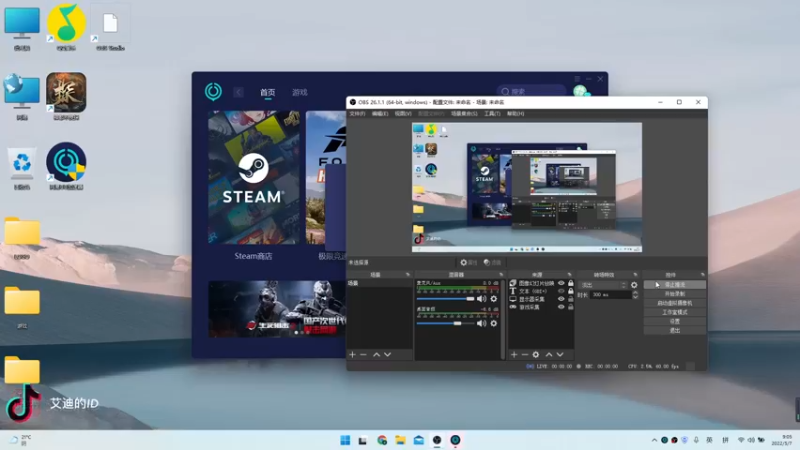Toggle visibility of 文本 (GDI+) source
The height and width of the screenshot is (450, 800).
(561, 291)
